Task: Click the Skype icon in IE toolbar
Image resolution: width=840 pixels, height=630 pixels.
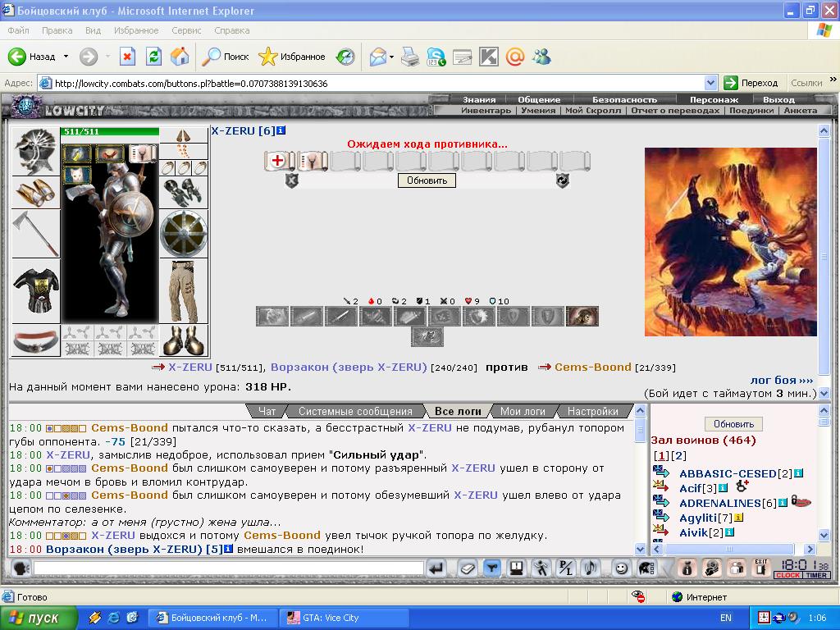Action: 436,57
